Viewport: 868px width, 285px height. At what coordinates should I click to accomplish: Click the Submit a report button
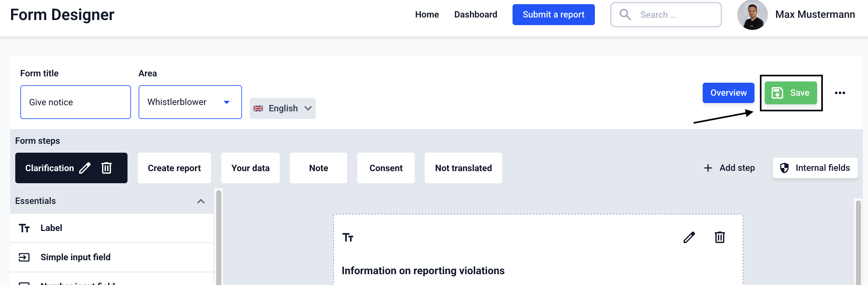tap(553, 15)
